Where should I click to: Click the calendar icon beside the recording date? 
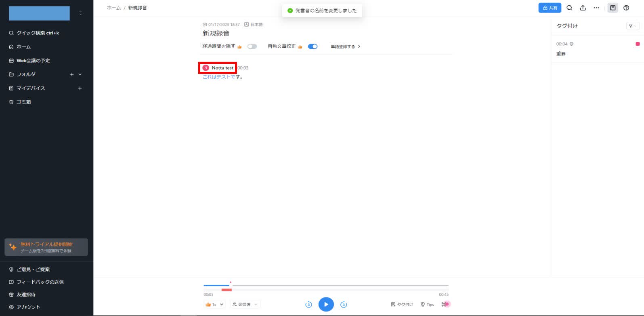[205, 25]
